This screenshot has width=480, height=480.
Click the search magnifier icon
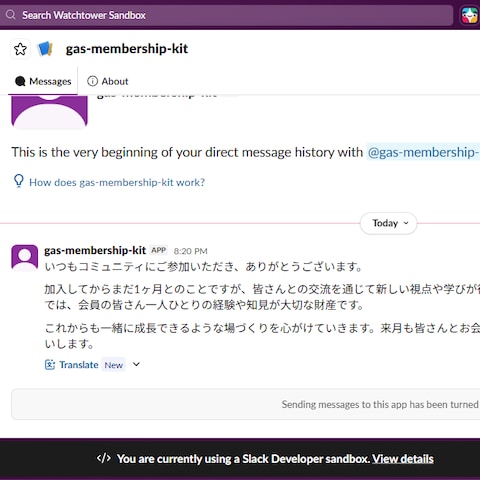(11, 15)
